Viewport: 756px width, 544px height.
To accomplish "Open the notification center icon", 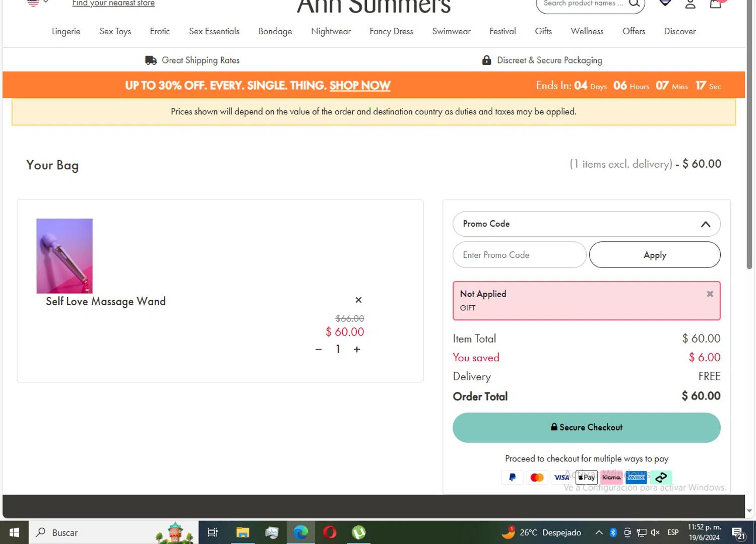I will (x=739, y=533).
